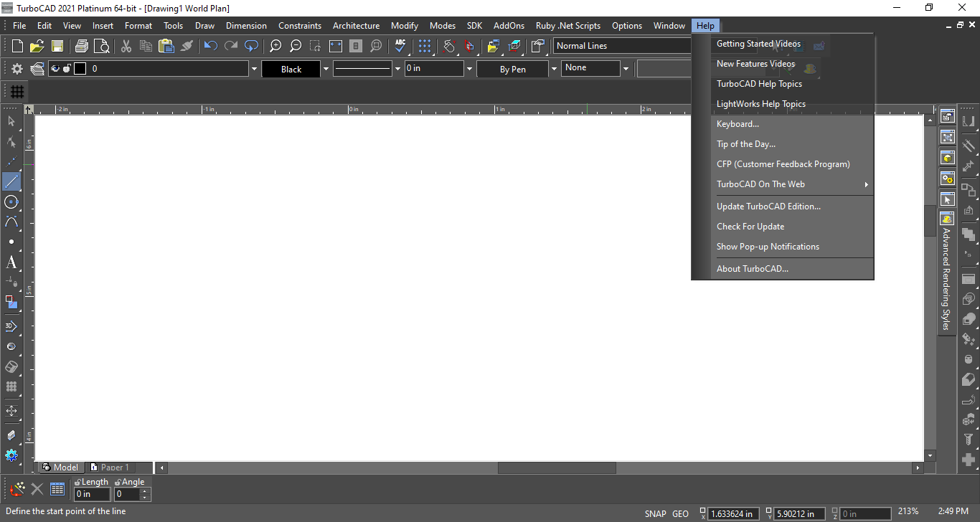980x522 pixels.
Task: Click the Length input field
Action: 93,494
